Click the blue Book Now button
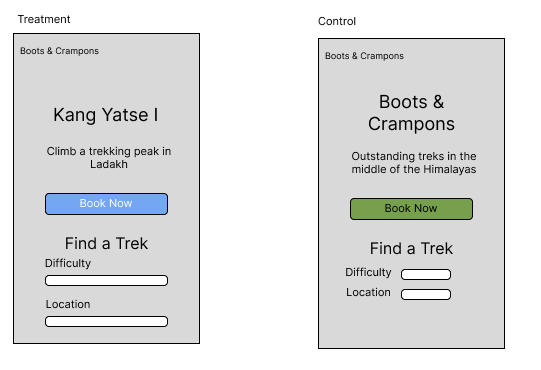The height and width of the screenshot is (370, 541). pos(106,204)
